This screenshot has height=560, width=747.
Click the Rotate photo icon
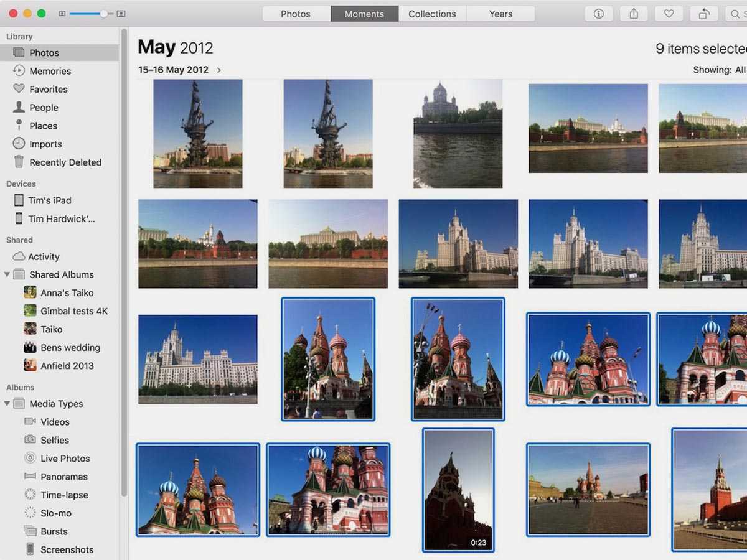[x=703, y=14]
